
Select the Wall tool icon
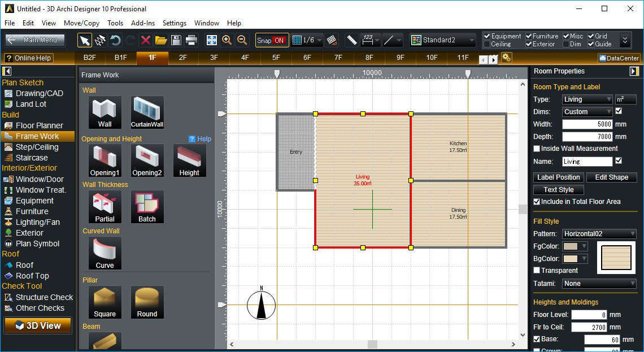105,112
